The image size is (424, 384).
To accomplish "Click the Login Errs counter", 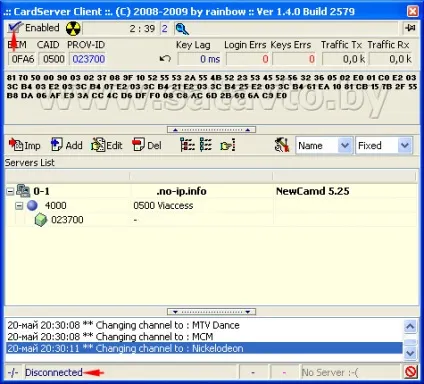I will click(248, 59).
